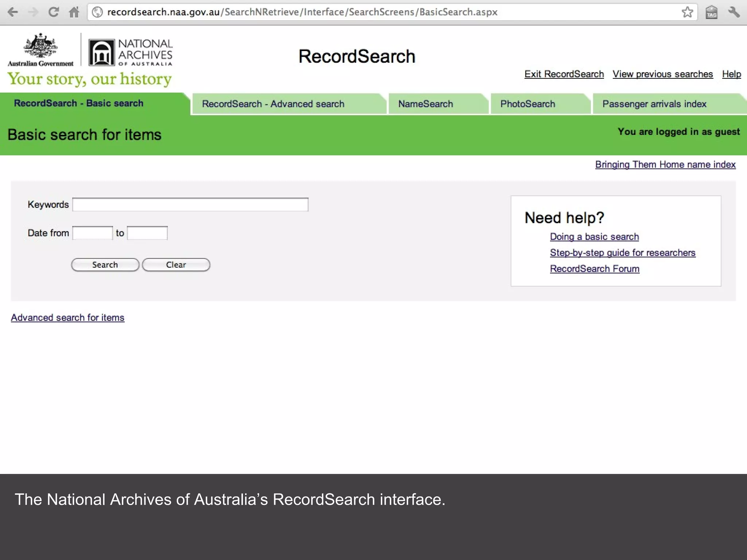Click the 'Basic search for items' heading
Viewport: 747px width, 560px height.
[84, 135]
